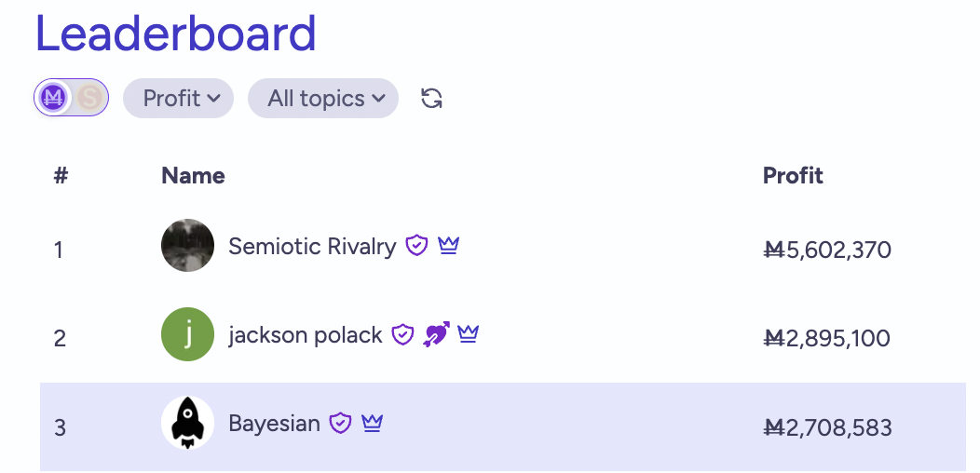This screenshot has height=473, width=980.
Task: Click the refresh leaderboard icon
Action: (431, 98)
